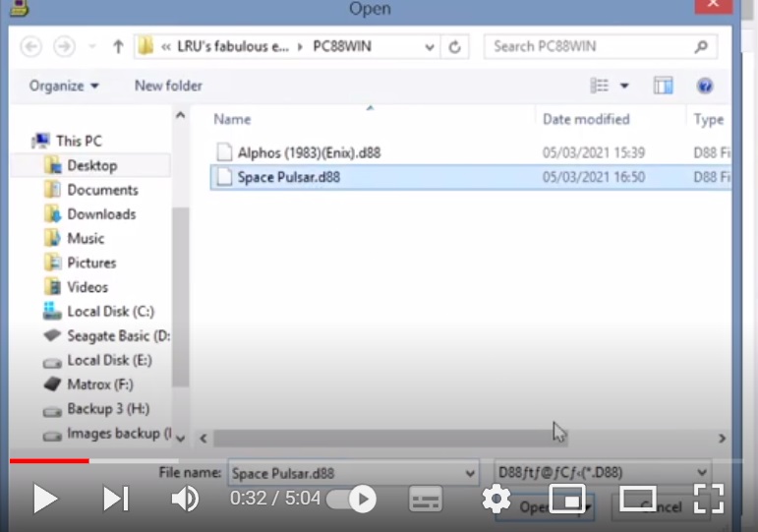Select Alphos (1983)(Enix).d88 file
This screenshot has width=758, height=532.
[x=309, y=152]
